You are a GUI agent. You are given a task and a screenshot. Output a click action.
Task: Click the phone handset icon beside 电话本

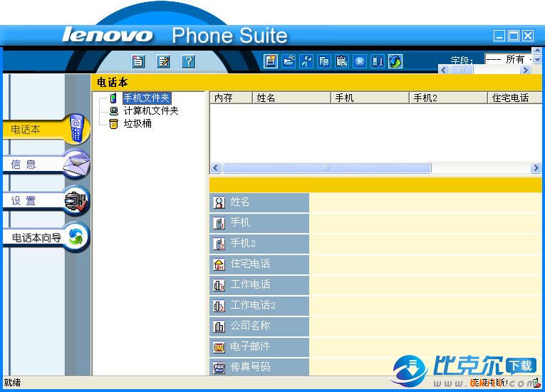[76, 128]
